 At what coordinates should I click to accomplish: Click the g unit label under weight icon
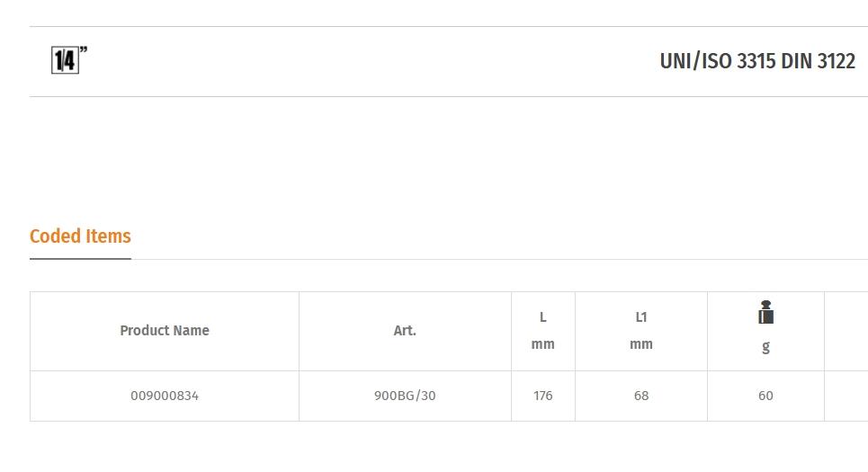pos(765,346)
